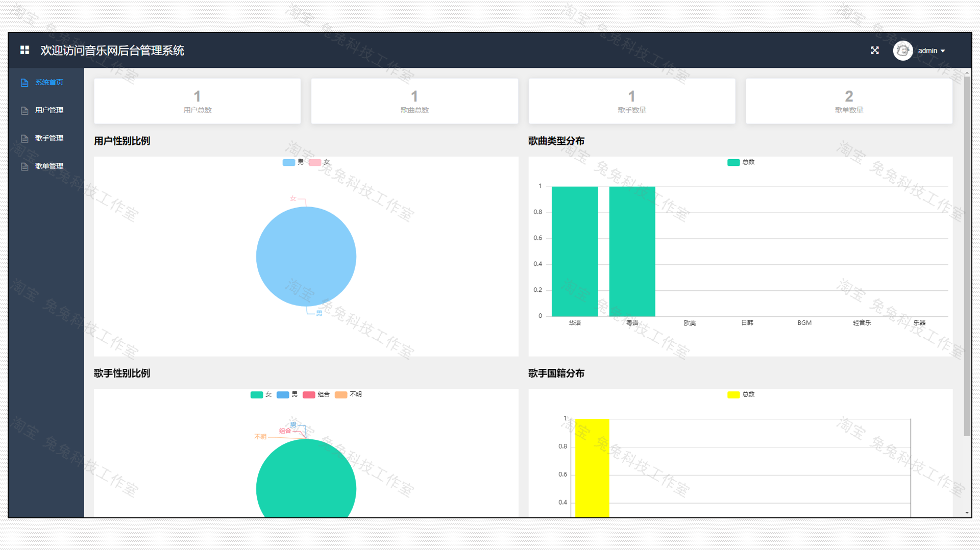Click the document icon beside 用户管理
Image resolution: width=980 pixels, height=551 pixels.
click(24, 110)
